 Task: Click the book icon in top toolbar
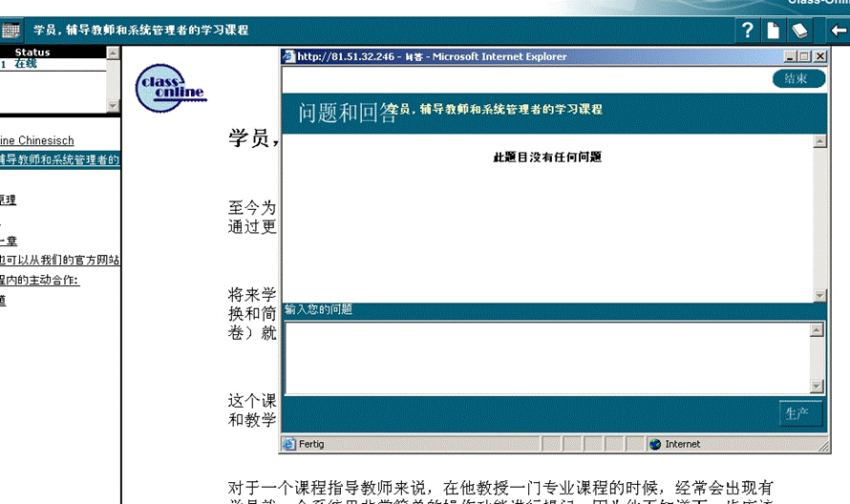coord(799,31)
